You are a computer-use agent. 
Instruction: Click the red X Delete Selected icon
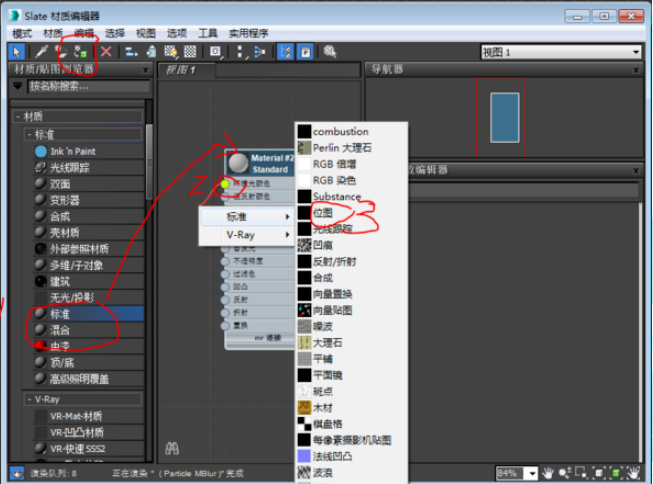[x=106, y=52]
